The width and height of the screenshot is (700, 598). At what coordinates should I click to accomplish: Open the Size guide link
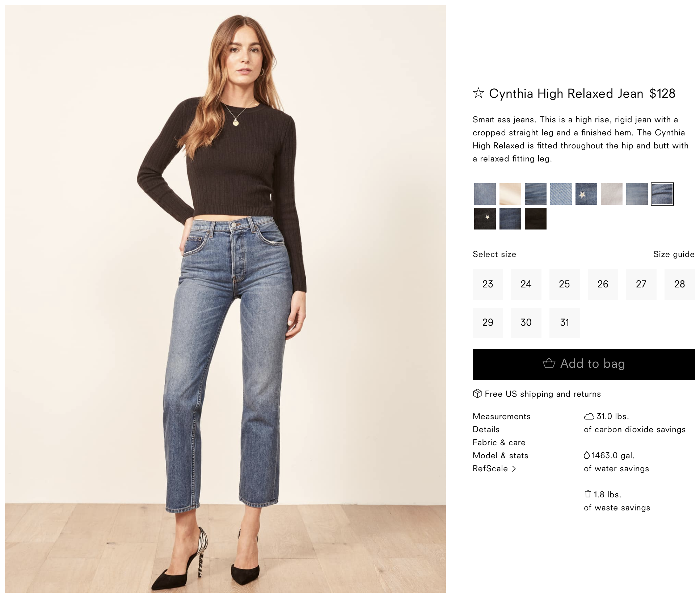point(674,254)
